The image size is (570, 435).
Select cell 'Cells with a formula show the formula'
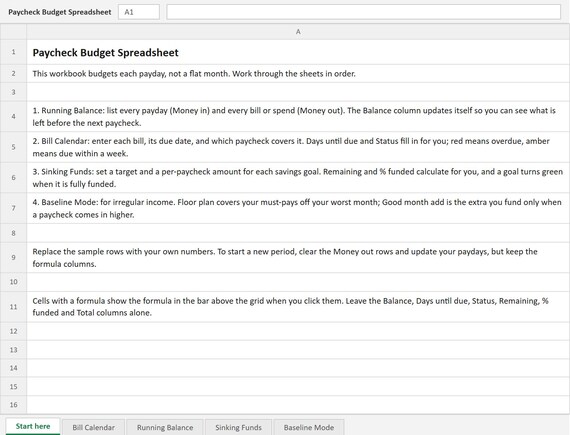point(298,307)
